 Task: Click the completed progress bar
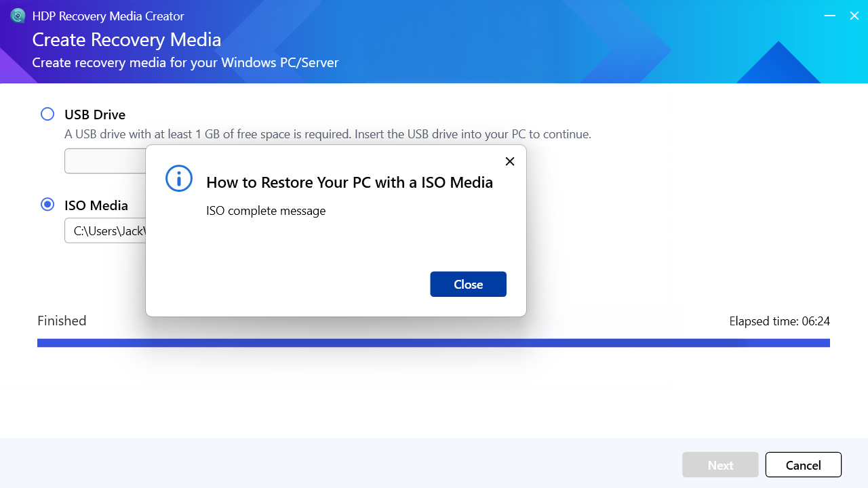click(433, 343)
